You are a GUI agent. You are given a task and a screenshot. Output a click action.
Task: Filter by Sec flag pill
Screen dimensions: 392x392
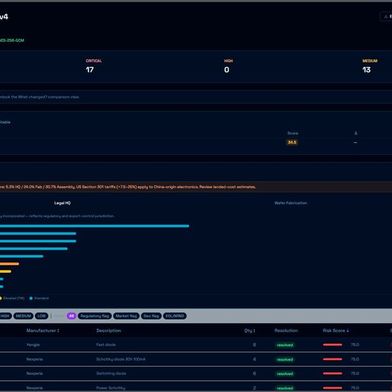point(151,316)
